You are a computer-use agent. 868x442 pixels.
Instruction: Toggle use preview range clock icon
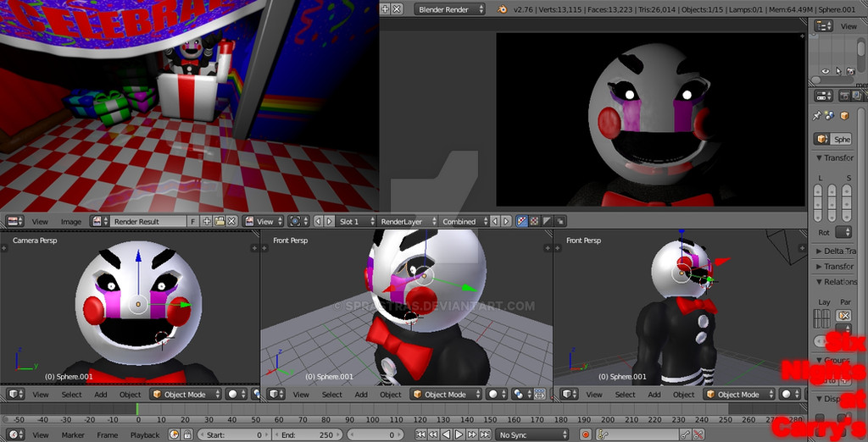point(175,435)
